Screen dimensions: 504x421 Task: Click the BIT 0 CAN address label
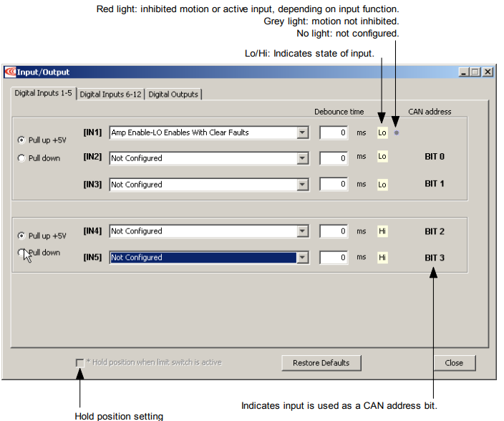(x=435, y=157)
